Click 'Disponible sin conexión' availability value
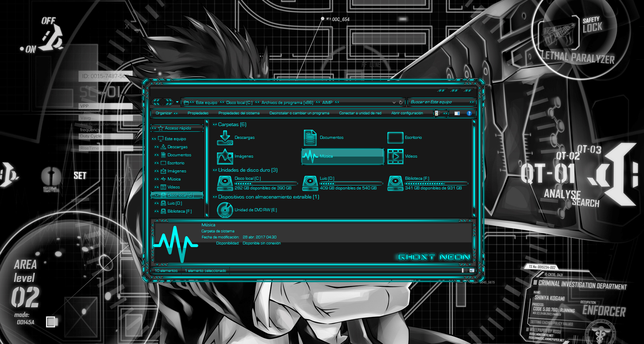The width and height of the screenshot is (644, 344). click(262, 243)
